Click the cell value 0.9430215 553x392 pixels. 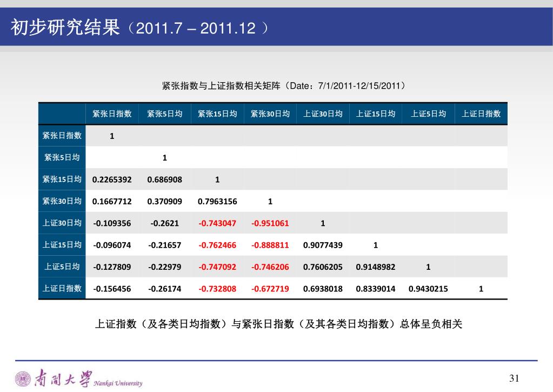click(428, 289)
